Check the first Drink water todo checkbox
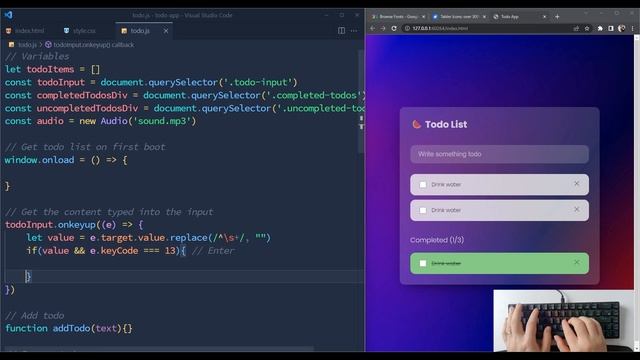The image size is (640, 360). pos(423,184)
